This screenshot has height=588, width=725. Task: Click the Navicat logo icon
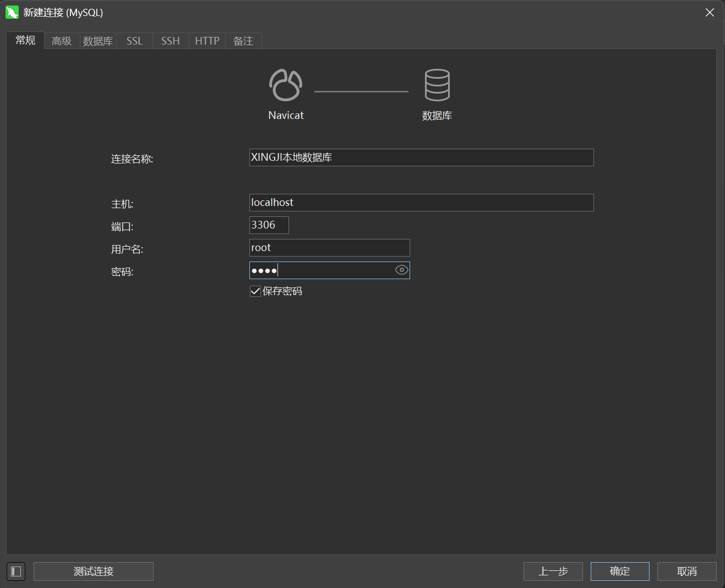(286, 85)
